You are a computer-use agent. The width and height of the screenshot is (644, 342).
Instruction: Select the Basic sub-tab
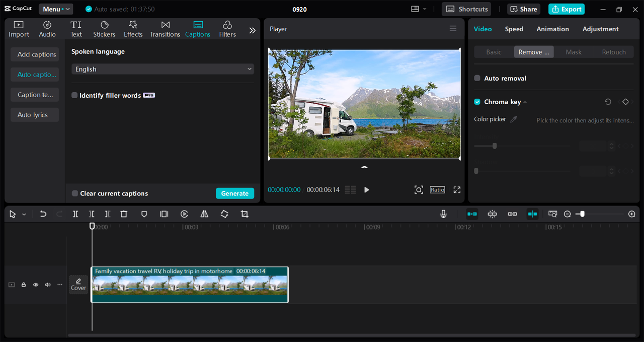click(494, 52)
